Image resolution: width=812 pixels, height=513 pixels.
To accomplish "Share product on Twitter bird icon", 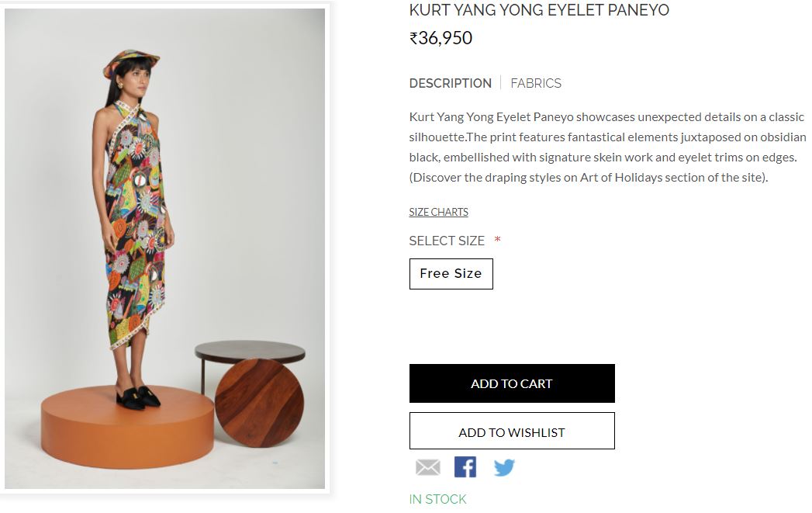I will (504, 467).
